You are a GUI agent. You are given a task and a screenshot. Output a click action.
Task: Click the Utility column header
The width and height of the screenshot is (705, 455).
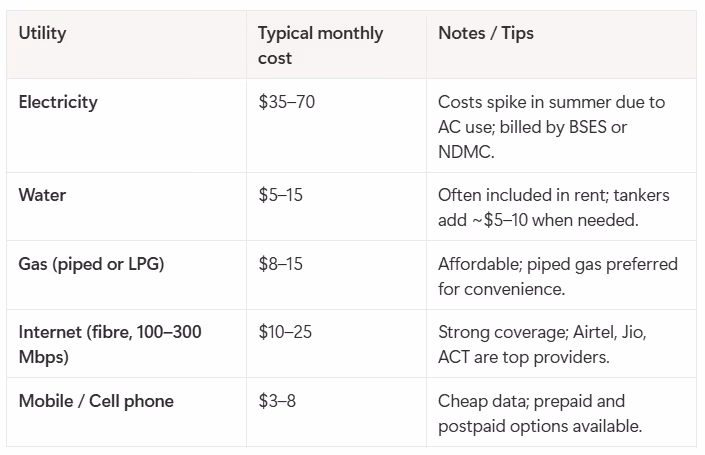[42, 33]
